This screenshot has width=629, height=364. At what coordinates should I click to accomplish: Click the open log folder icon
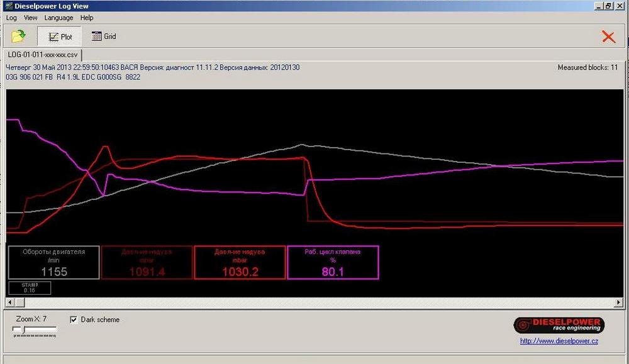click(18, 36)
